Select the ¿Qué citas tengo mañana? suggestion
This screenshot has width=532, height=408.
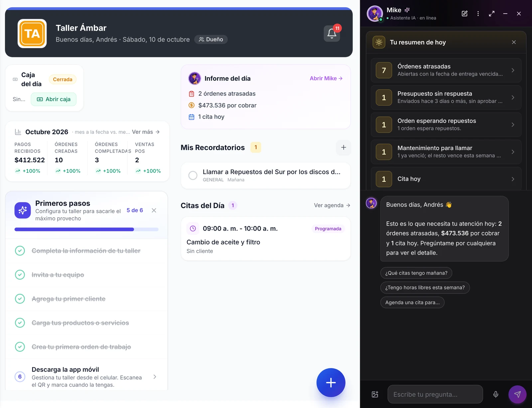click(x=416, y=273)
